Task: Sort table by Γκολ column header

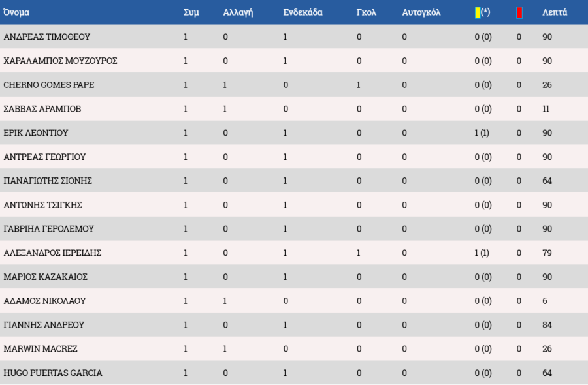Action: pyautogui.click(x=367, y=12)
